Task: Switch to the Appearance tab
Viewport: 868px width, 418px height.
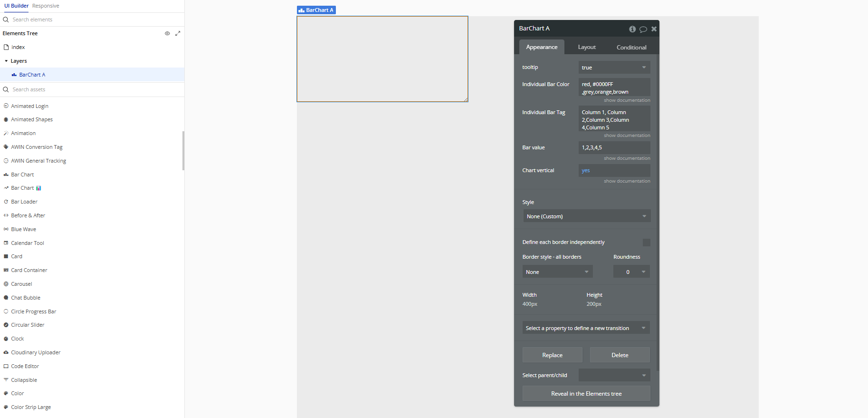Action: tap(542, 47)
